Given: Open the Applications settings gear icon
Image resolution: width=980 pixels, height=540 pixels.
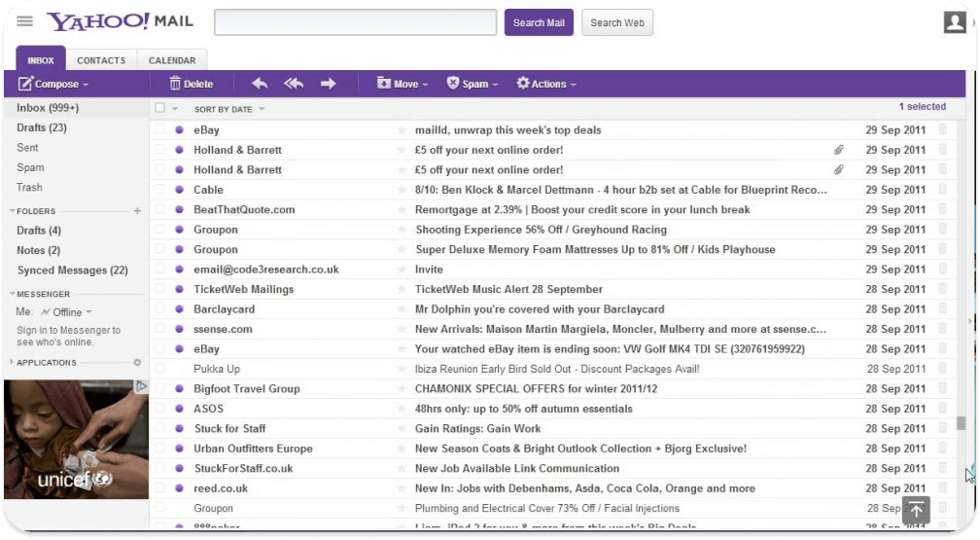Looking at the screenshot, I should [137, 362].
